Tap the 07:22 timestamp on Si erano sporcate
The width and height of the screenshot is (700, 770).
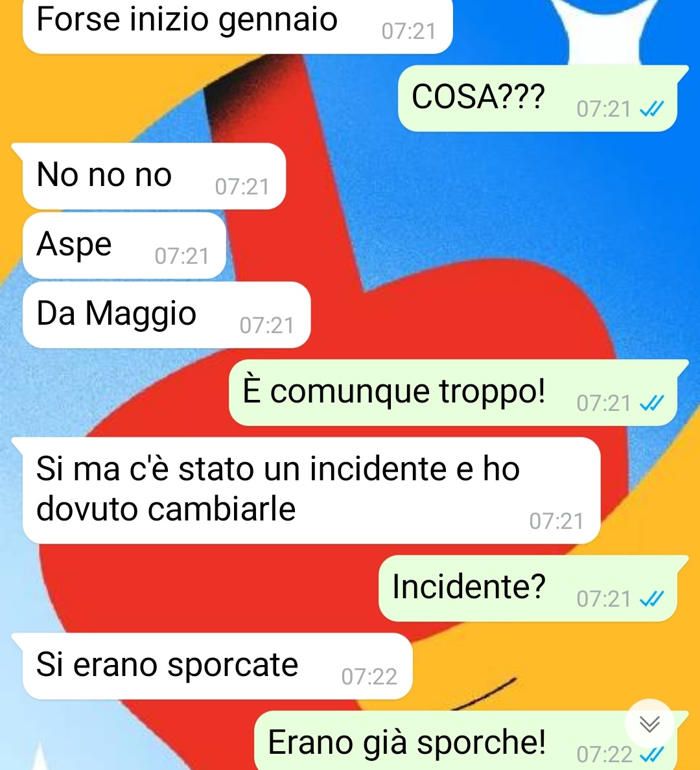click(369, 677)
